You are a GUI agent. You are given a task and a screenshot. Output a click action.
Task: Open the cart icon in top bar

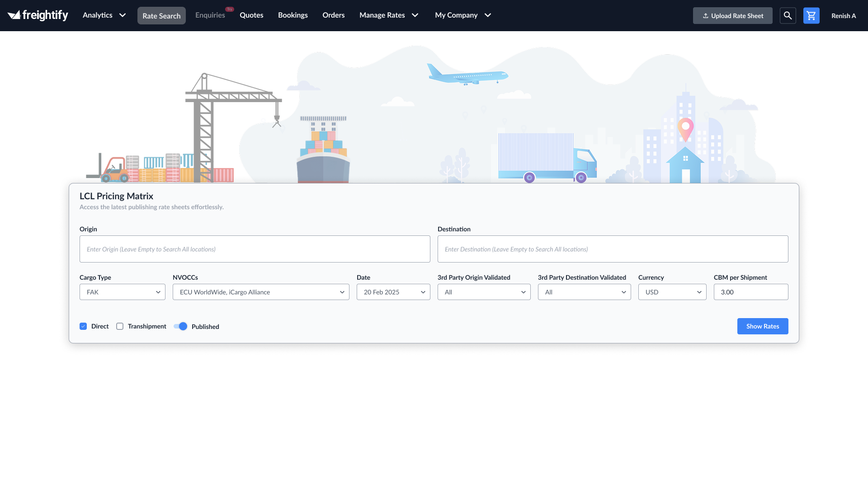pyautogui.click(x=811, y=15)
